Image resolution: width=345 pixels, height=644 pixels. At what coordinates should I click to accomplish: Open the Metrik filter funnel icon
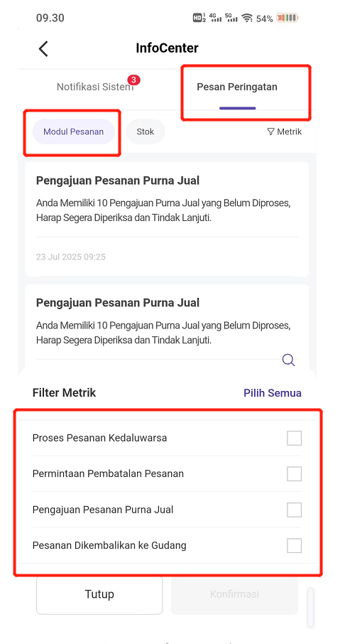(270, 132)
